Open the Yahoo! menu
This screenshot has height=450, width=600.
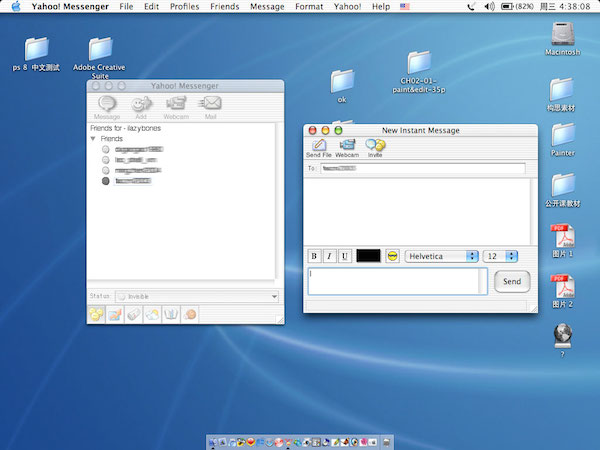click(x=347, y=7)
